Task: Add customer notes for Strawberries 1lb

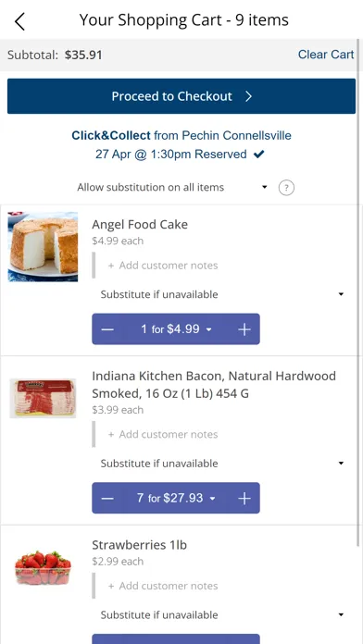Action: (x=163, y=586)
